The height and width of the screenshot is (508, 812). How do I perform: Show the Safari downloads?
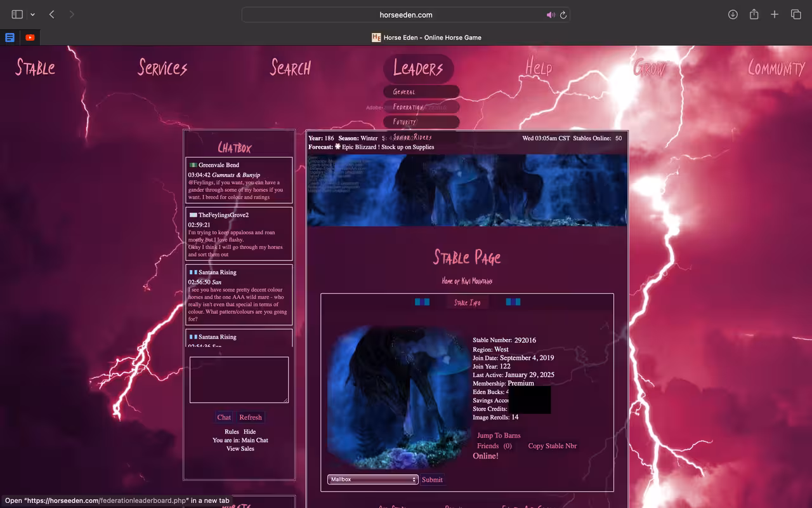click(733, 15)
